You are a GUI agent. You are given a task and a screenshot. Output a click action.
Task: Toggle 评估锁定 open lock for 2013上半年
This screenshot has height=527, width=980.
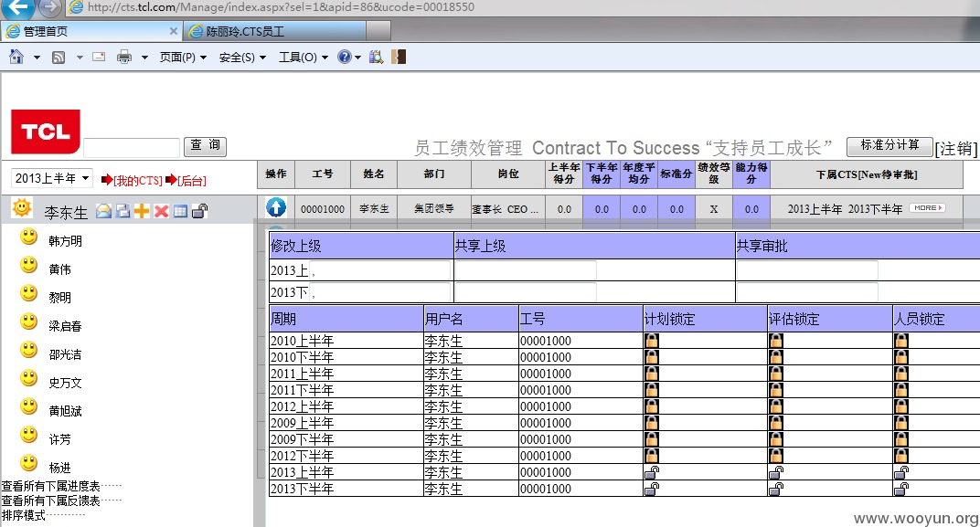click(775, 472)
